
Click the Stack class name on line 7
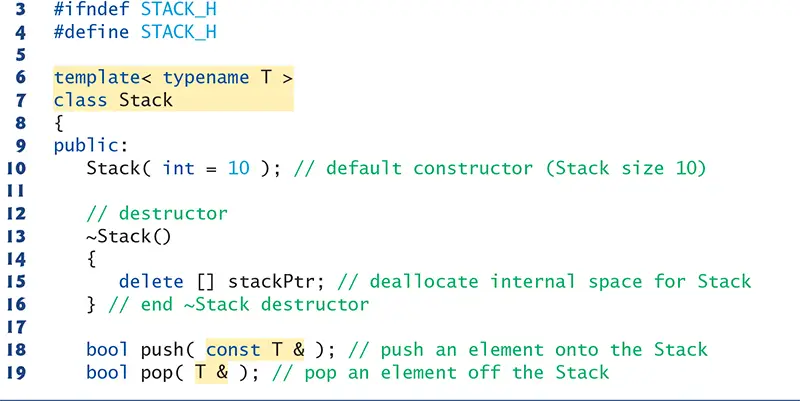(146, 100)
